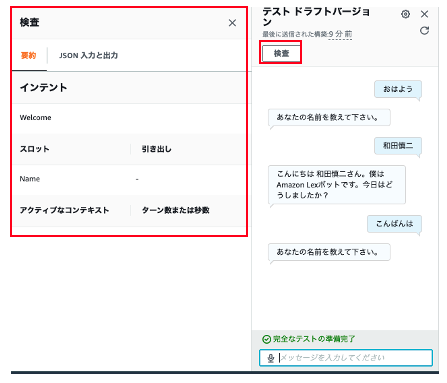The width and height of the screenshot is (447, 383).
Task: Select the 和田慎二 chat bubble
Action: (398, 145)
